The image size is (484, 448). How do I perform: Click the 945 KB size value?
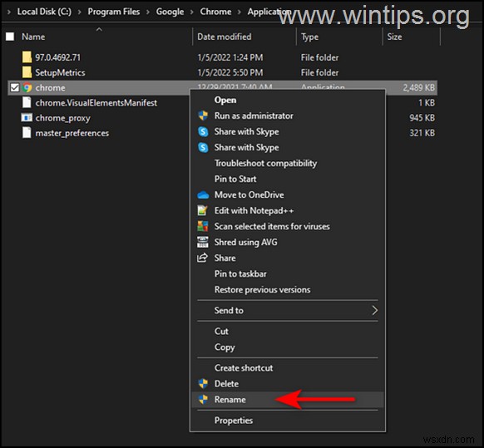(422, 117)
